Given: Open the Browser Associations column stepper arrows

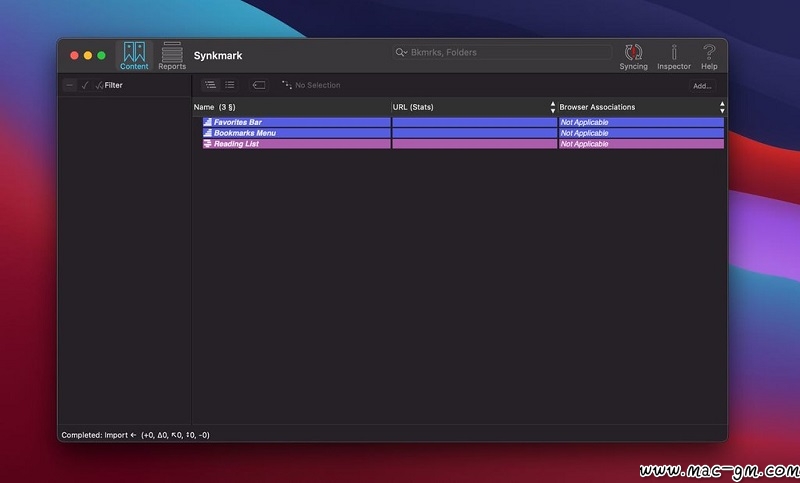Looking at the screenshot, I should [x=722, y=107].
